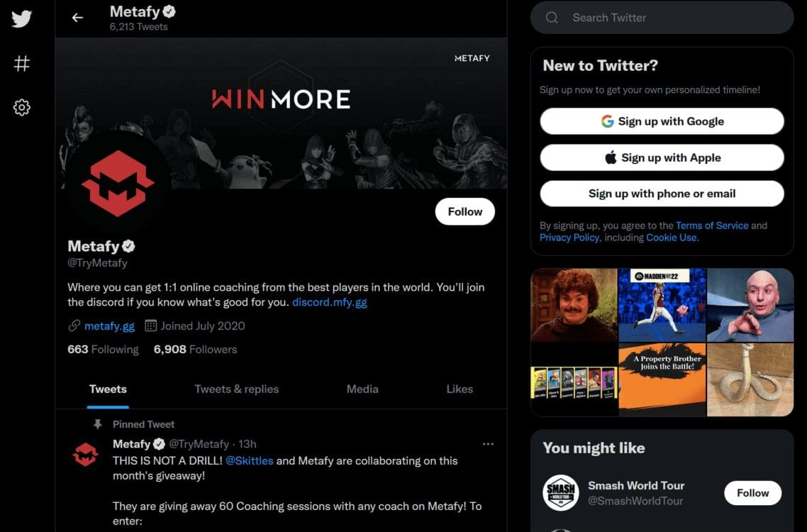Open the pinned tweet's three-dot menu
Viewport: 807px width, 532px height.
[488, 444]
